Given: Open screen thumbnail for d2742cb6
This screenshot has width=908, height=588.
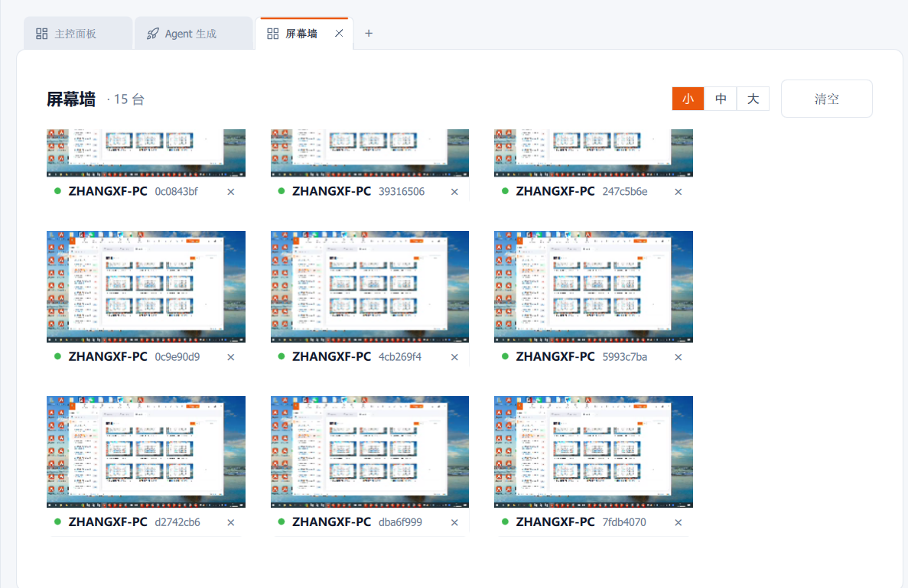Looking at the screenshot, I should click(146, 452).
